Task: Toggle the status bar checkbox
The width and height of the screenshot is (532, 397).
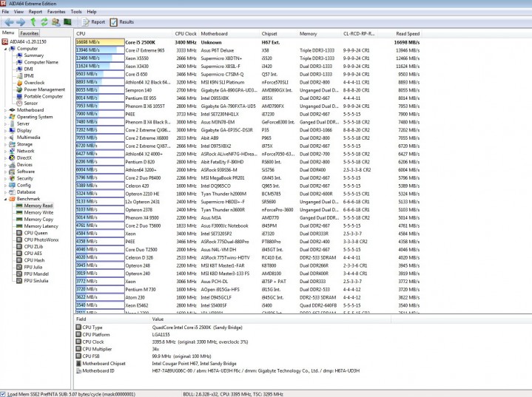Action: tap(3, 394)
